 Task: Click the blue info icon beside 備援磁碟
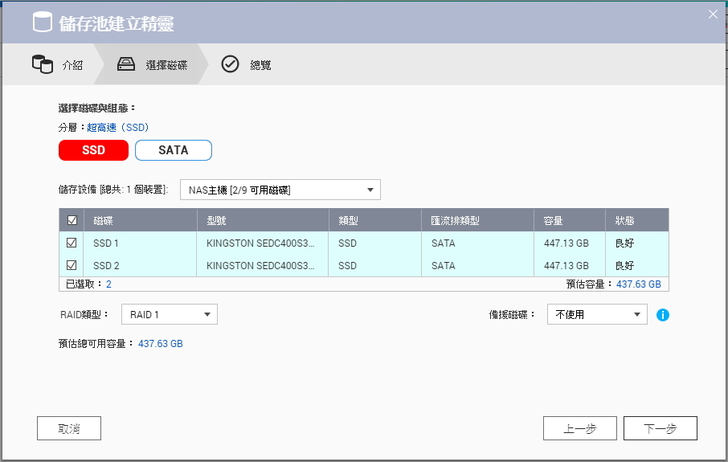(662, 315)
